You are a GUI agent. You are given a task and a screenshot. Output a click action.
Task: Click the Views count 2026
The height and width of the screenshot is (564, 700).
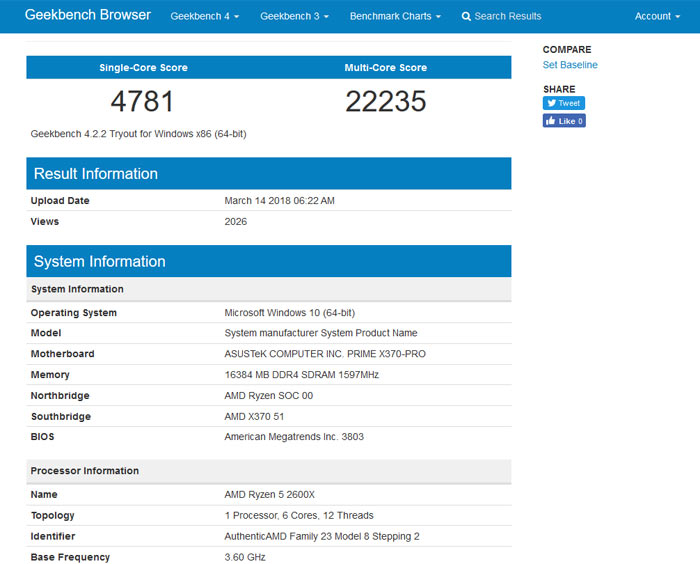coord(236,222)
